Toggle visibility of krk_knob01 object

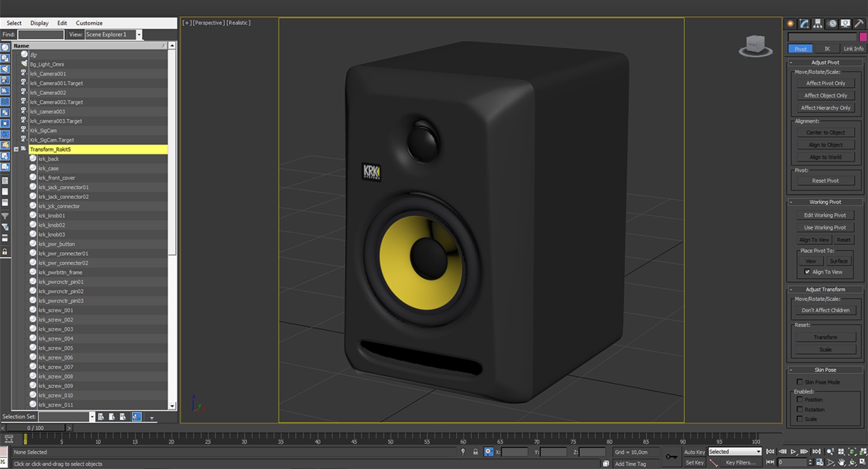33,215
